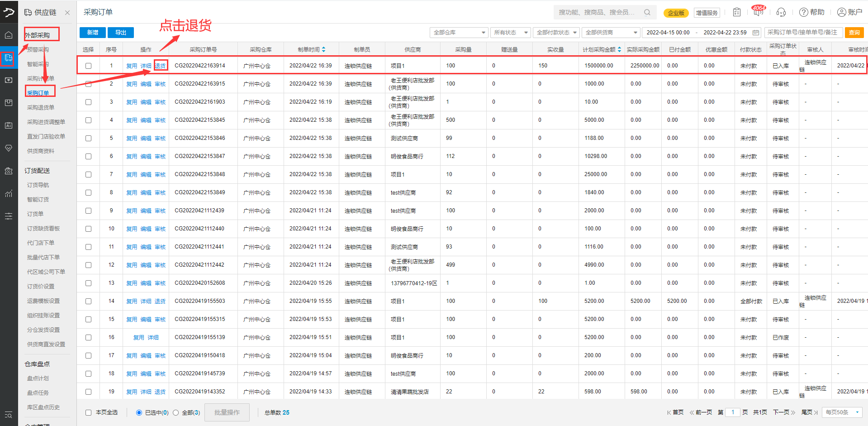Open 供货商资料 in the side menu
The image size is (868, 426).
click(x=41, y=151)
